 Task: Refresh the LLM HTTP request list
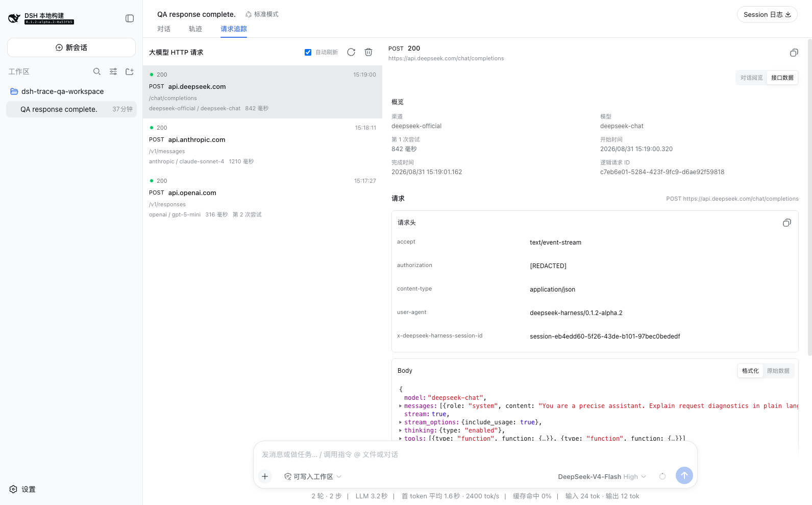pos(351,52)
